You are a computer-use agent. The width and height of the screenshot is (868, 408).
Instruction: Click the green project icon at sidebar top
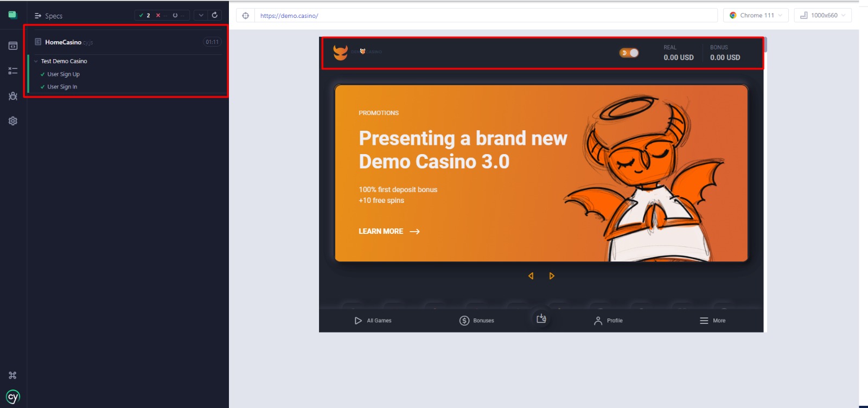(x=12, y=15)
